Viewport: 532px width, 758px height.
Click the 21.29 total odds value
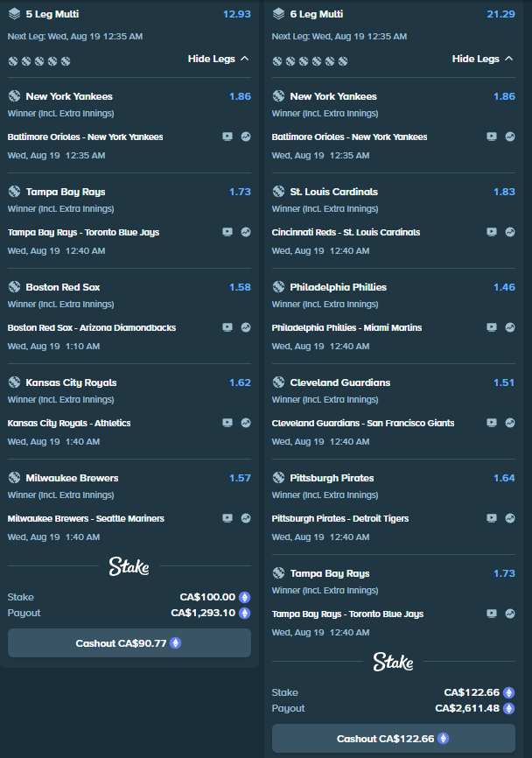[x=501, y=14]
